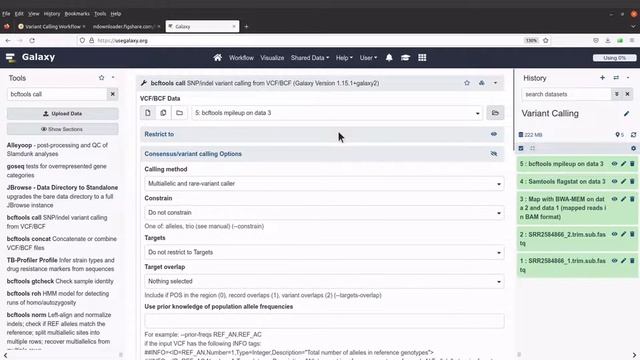Reload the browser page
640x360 pixels.
[x=32, y=40]
